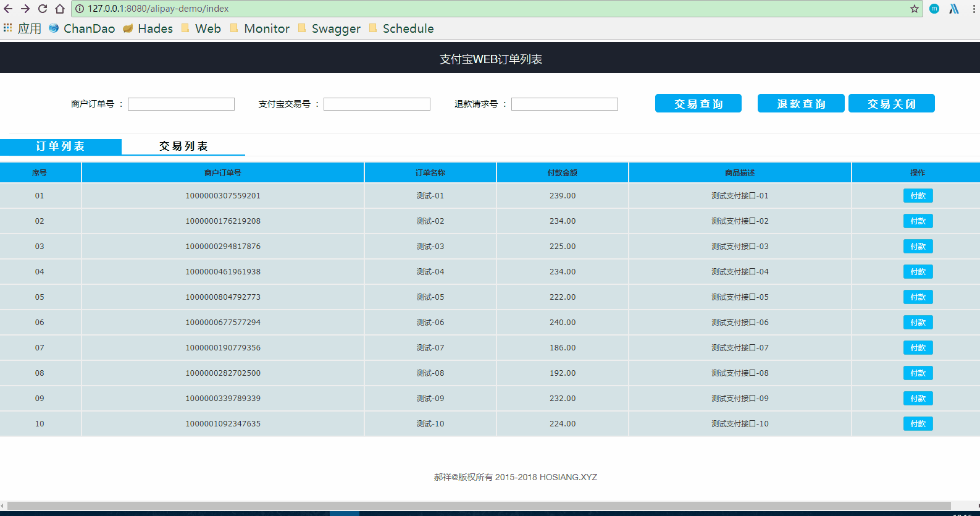Click amount 239.00 in row 01
Viewport: 980px width, 516px height.
563,196
